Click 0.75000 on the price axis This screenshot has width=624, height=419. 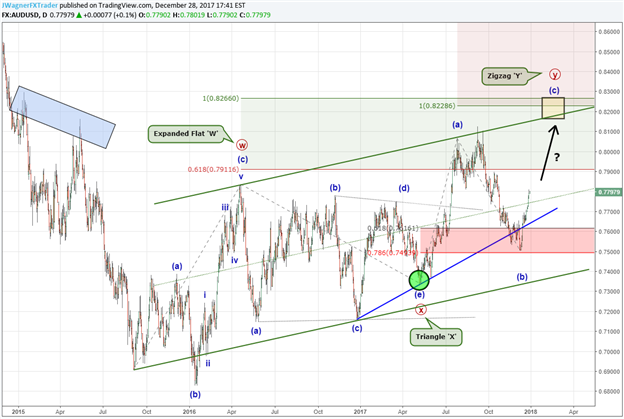point(609,252)
